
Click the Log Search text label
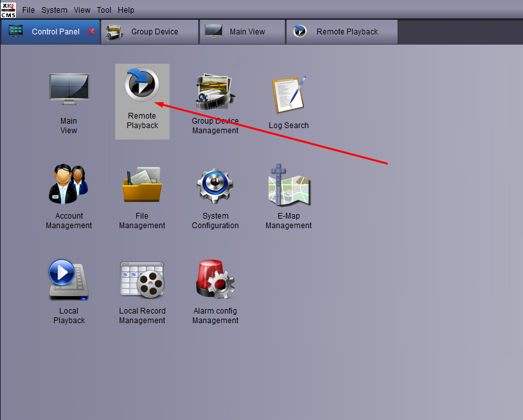[289, 126]
